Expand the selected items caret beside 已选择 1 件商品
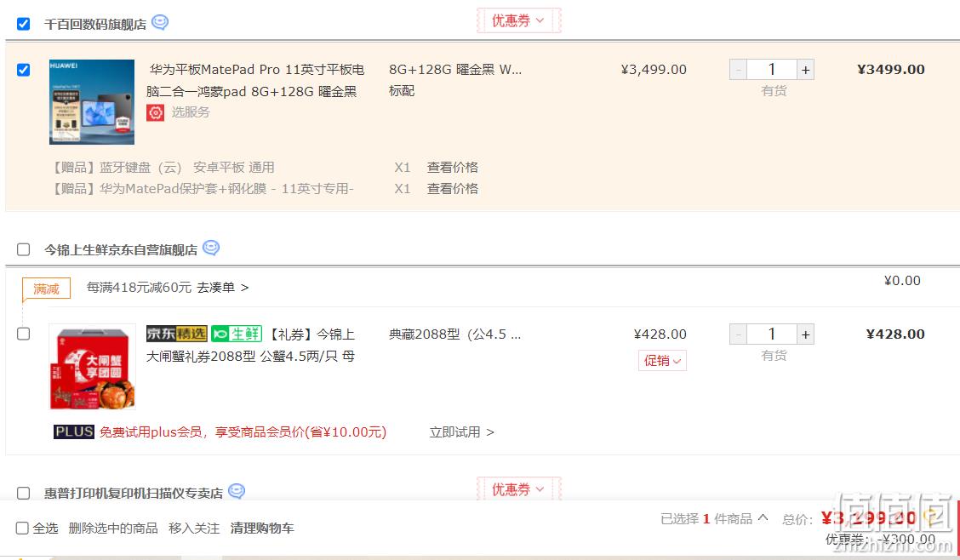The height and width of the screenshot is (560, 960). coord(763,517)
